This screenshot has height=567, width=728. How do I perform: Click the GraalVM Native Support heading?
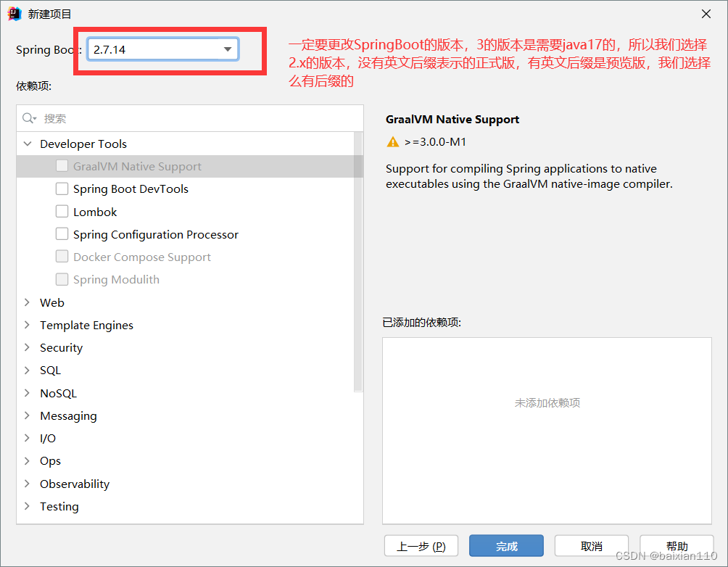(x=452, y=120)
